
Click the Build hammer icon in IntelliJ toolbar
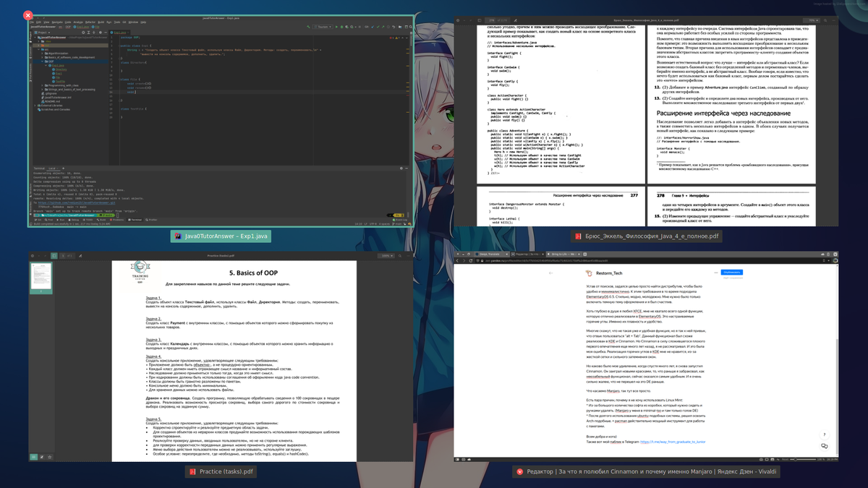click(x=308, y=27)
